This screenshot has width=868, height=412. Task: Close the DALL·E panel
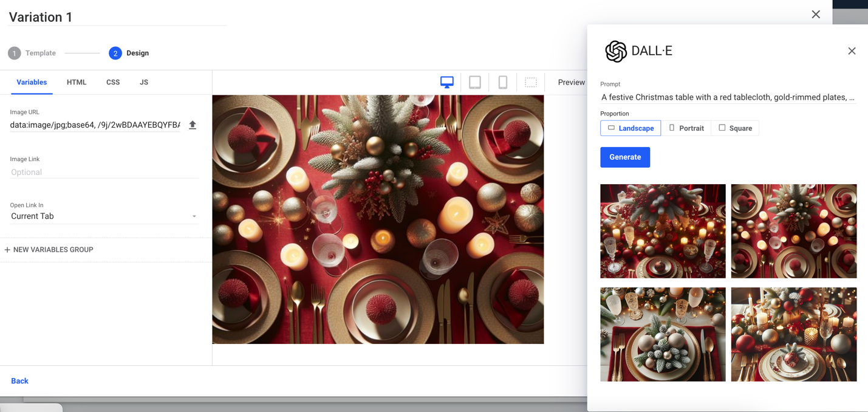[x=852, y=51]
